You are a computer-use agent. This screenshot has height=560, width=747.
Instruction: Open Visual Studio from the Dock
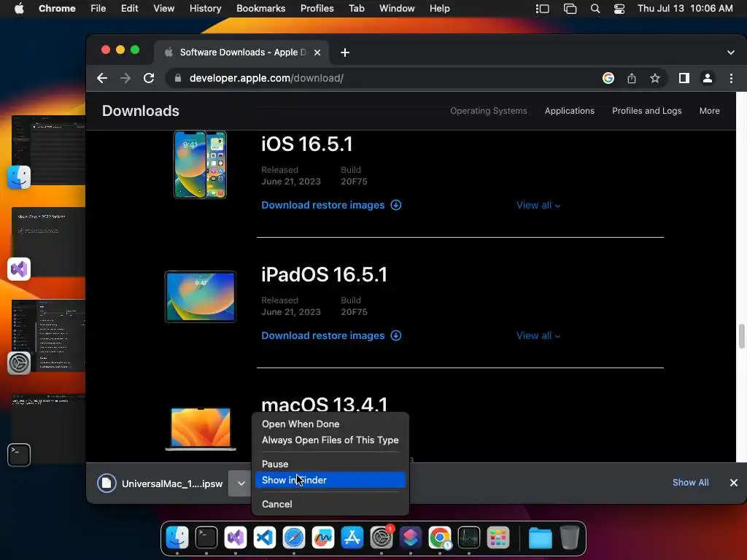pos(236,538)
